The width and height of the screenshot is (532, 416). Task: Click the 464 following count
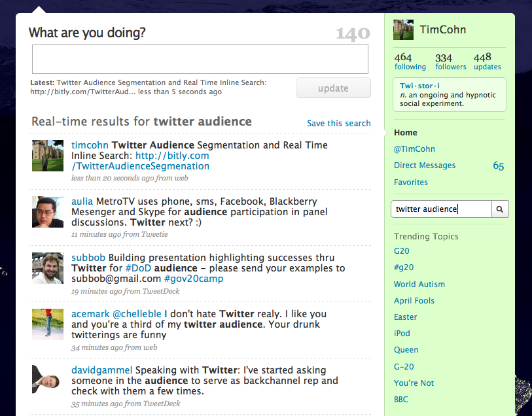410,61
